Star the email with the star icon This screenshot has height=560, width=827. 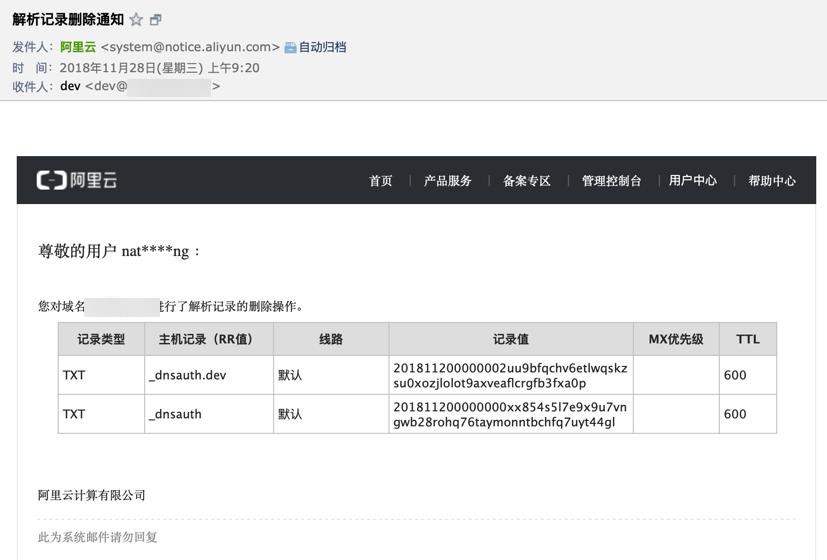click(x=136, y=20)
